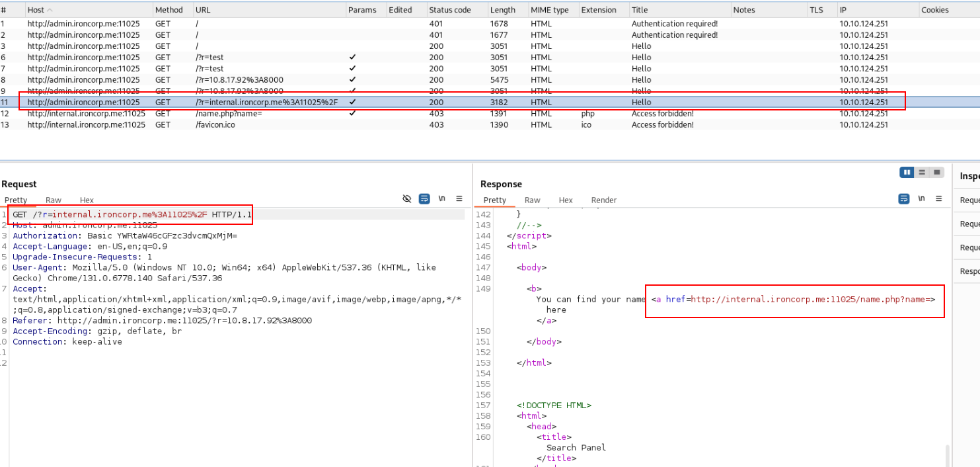Click the Title column header

(x=679, y=10)
